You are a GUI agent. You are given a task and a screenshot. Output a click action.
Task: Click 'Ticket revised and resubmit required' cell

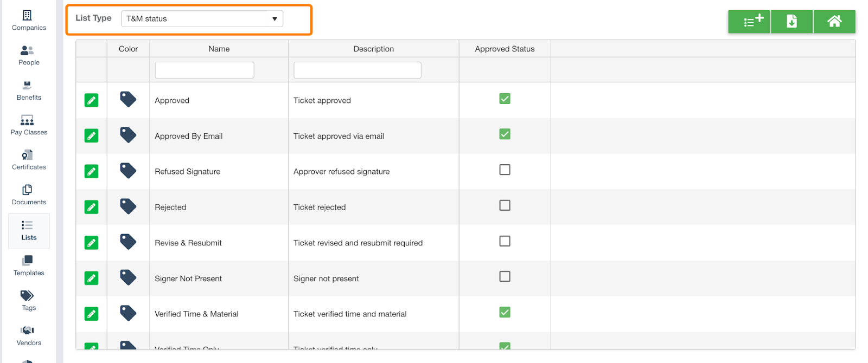(358, 243)
